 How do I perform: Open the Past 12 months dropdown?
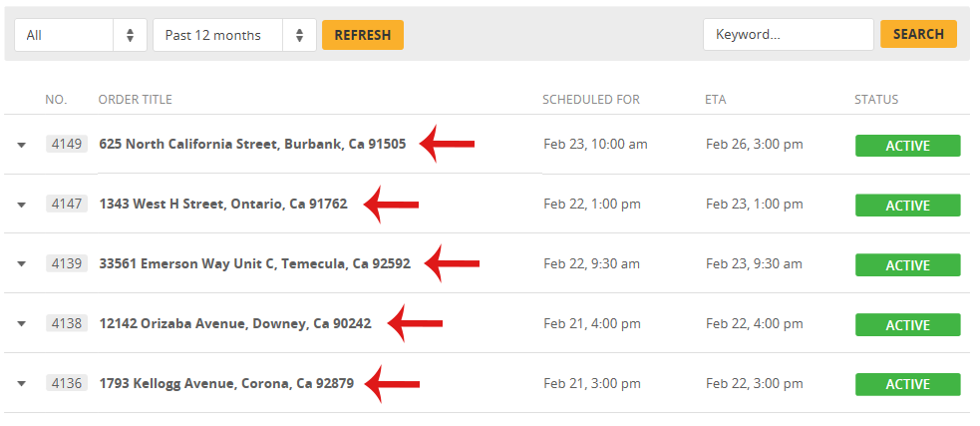(x=234, y=35)
